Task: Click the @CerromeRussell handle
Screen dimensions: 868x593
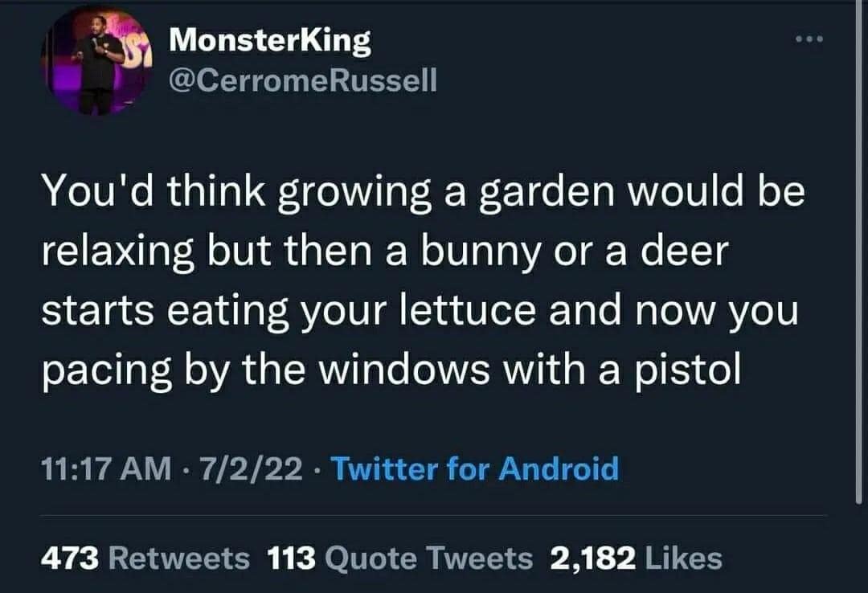Action: pyautogui.click(x=303, y=81)
